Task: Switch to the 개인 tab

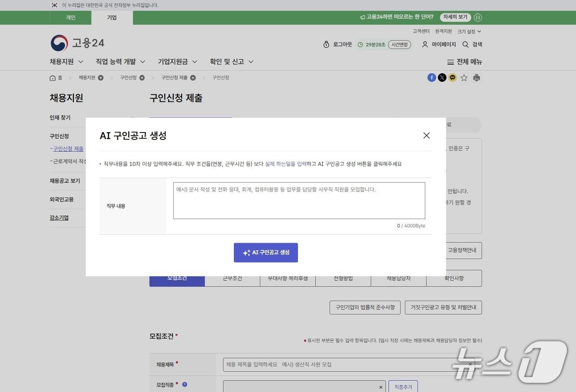Action: tap(70, 17)
